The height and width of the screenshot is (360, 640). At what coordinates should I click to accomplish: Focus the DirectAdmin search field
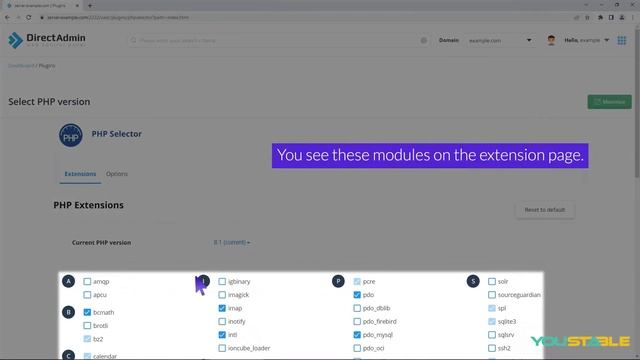pyautogui.click(x=278, y=40)
